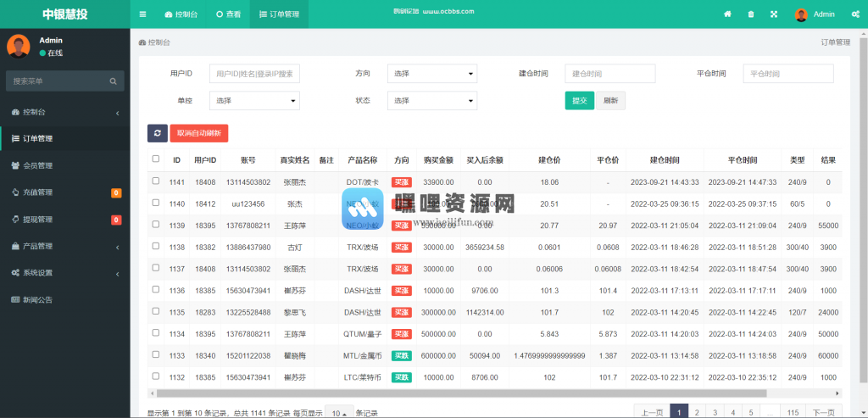This screenshot has width=868, height=418.
Task: Switch to the 查看 top tab
Action: [228, 14]
